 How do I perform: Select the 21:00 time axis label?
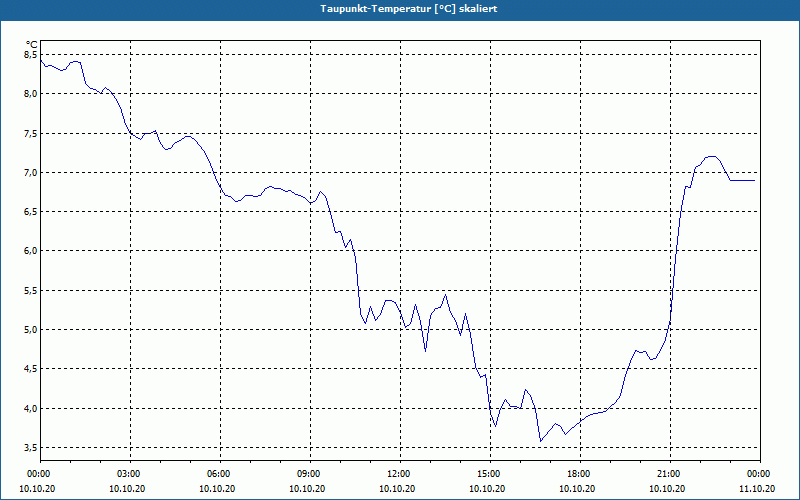[667, 474]
